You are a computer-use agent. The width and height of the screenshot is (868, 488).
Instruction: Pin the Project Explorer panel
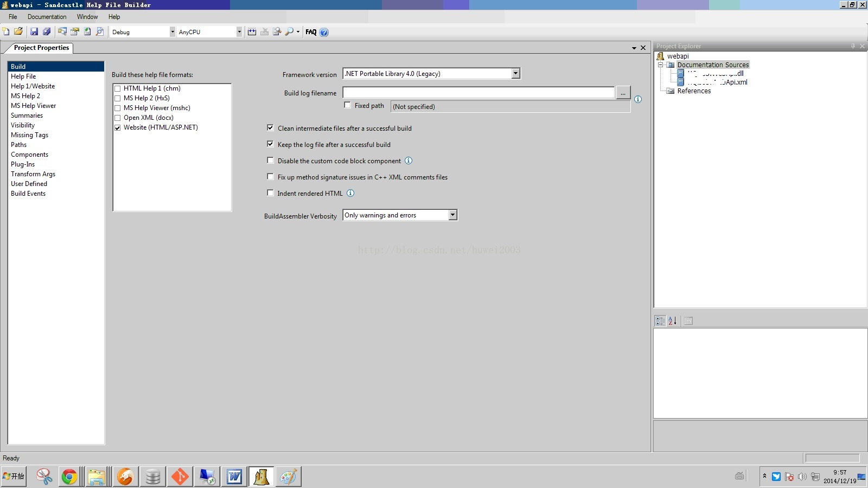(853, 46)
